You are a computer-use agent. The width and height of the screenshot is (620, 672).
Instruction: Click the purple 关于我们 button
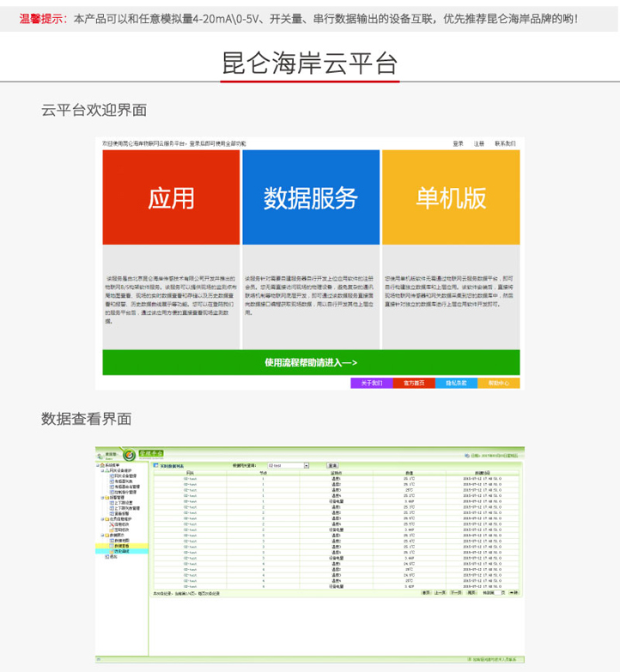coord(371,383)
